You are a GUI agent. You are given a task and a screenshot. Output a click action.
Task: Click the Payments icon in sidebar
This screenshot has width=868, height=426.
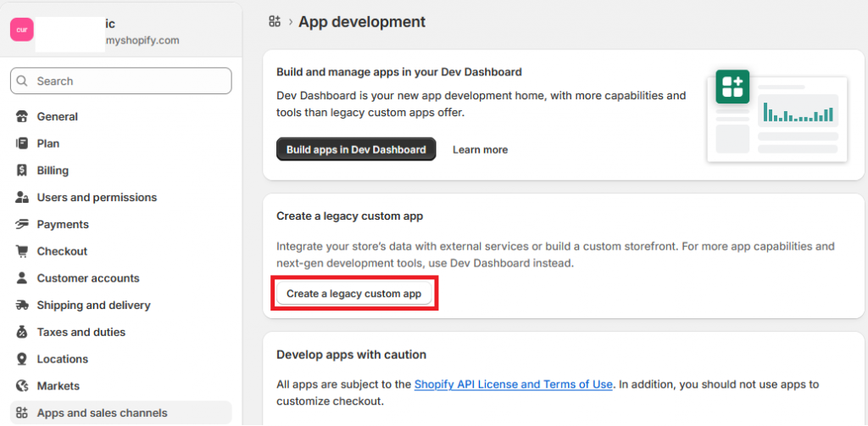click(22, 225)
